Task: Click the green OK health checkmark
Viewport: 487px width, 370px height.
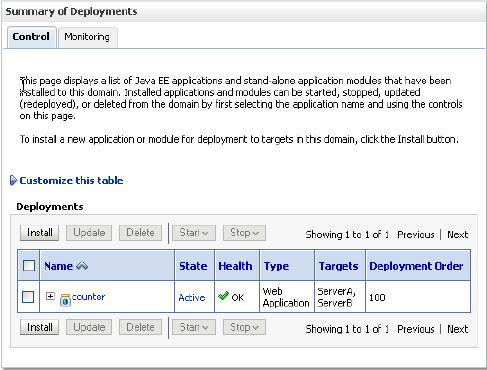Action: (223, 296)
